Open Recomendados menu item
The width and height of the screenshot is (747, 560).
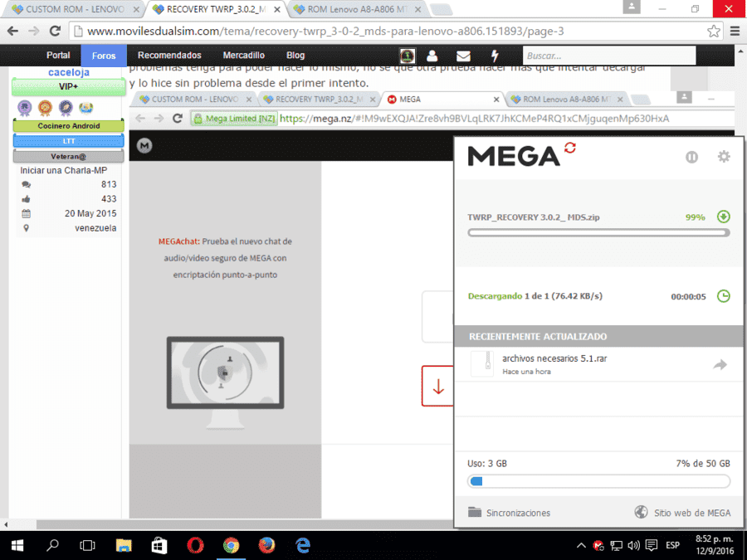[169, 56]
